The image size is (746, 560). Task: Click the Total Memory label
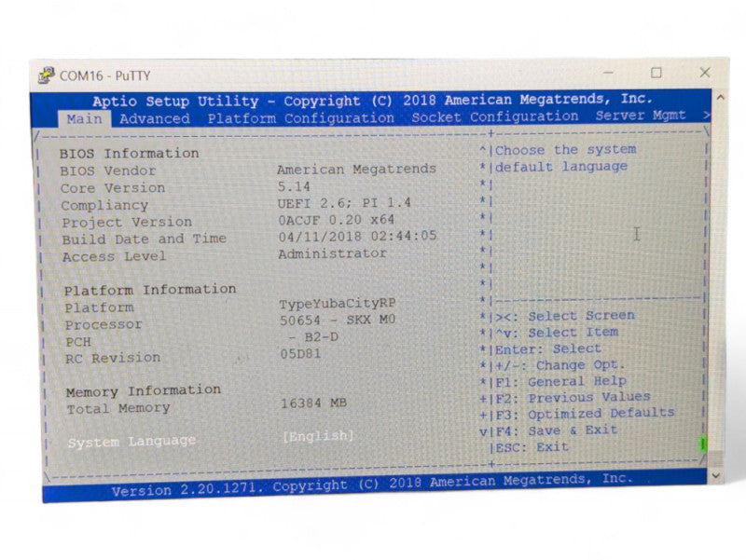[x=118, y=409]
